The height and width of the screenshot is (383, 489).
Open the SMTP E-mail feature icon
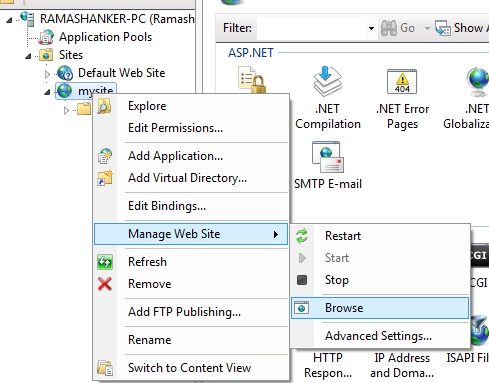[328, 157]
